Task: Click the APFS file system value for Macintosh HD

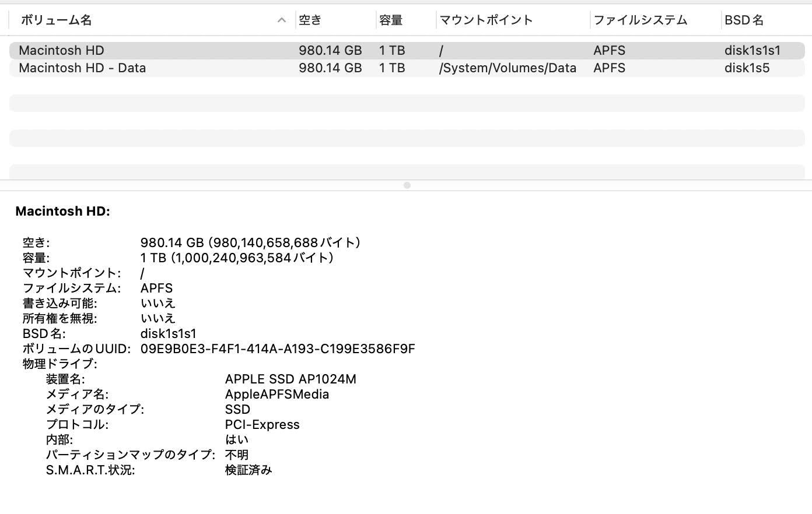Action: pos(609,50)
